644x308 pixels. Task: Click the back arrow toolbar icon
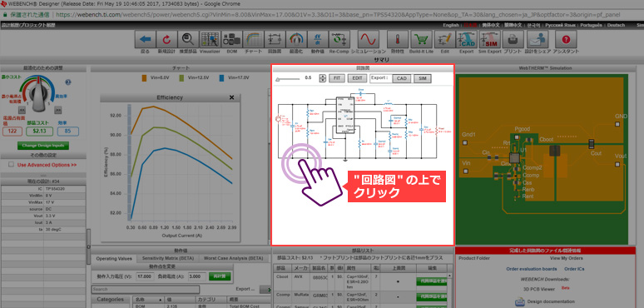(146, 40)
